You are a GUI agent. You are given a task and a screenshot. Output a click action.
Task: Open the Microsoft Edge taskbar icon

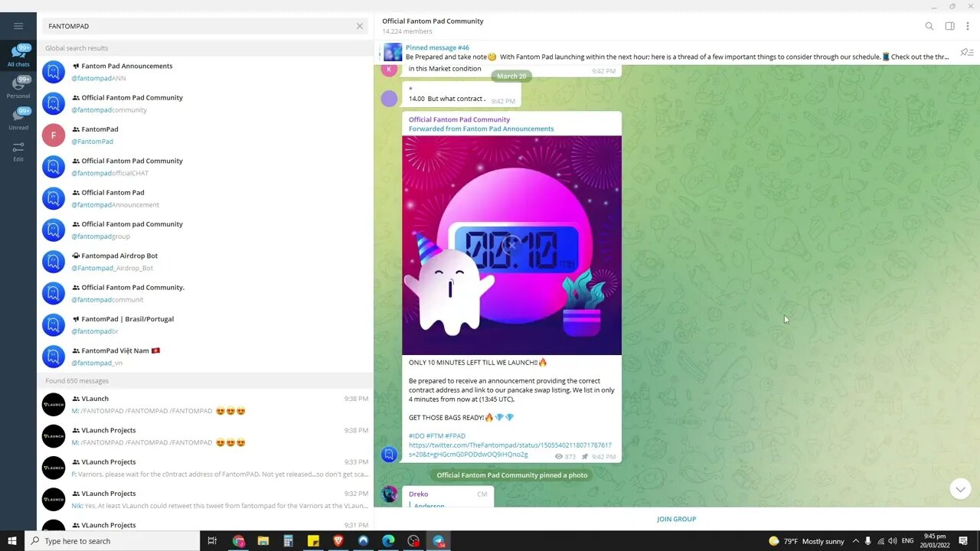tap(388, 541)
